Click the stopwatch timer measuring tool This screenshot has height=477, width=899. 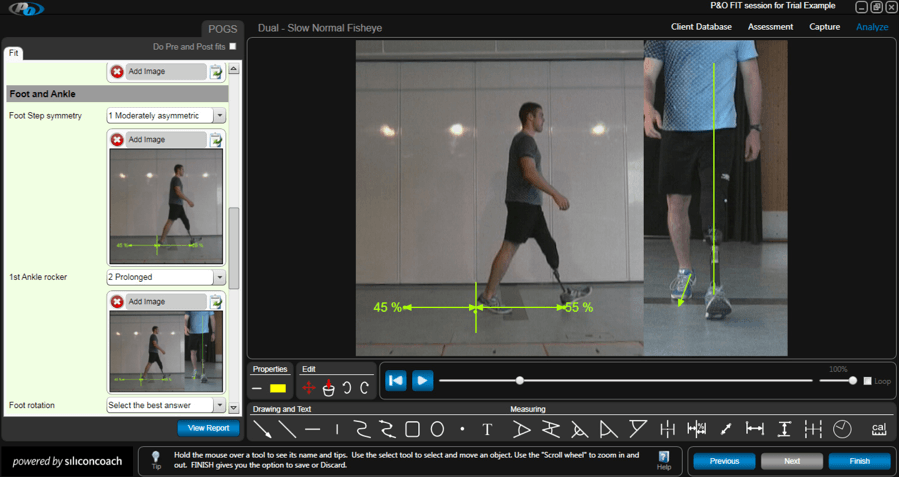point(842,429)
